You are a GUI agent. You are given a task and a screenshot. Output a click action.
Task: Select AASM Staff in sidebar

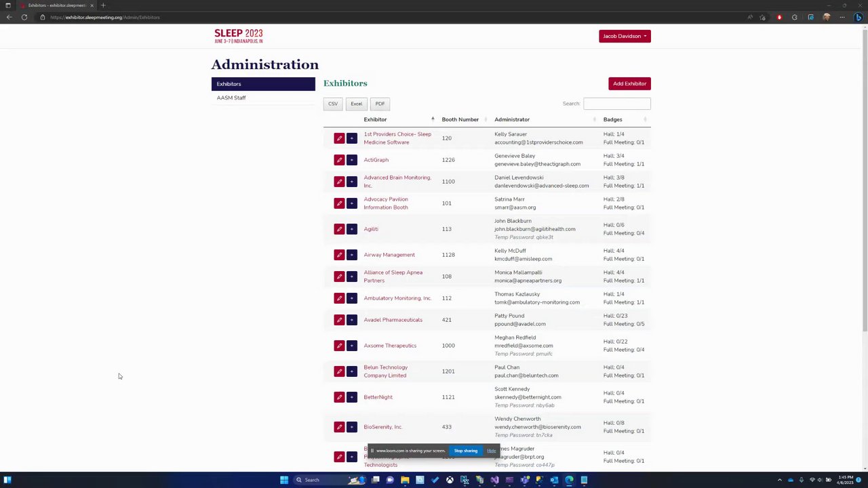263,98
